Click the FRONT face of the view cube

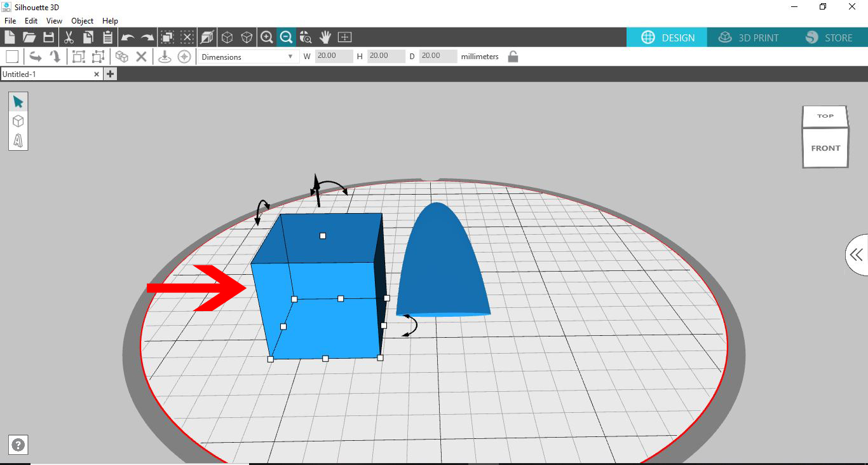pos(825,148)
